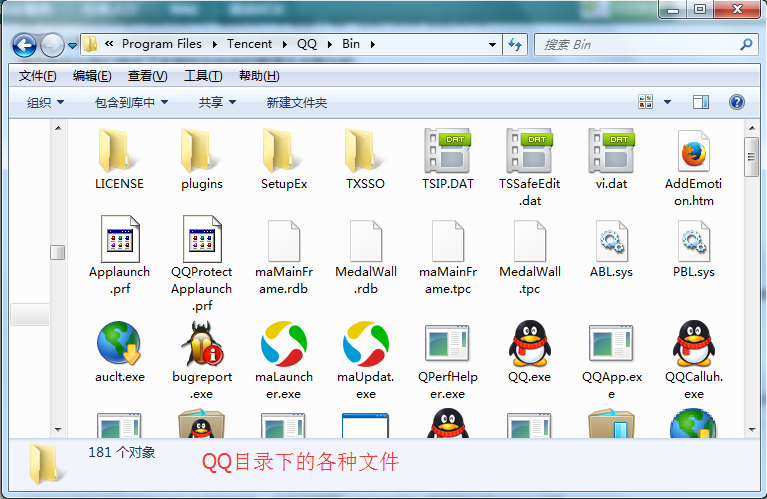Select the TSIP.DAT file icon

click(x=447, y=151)
